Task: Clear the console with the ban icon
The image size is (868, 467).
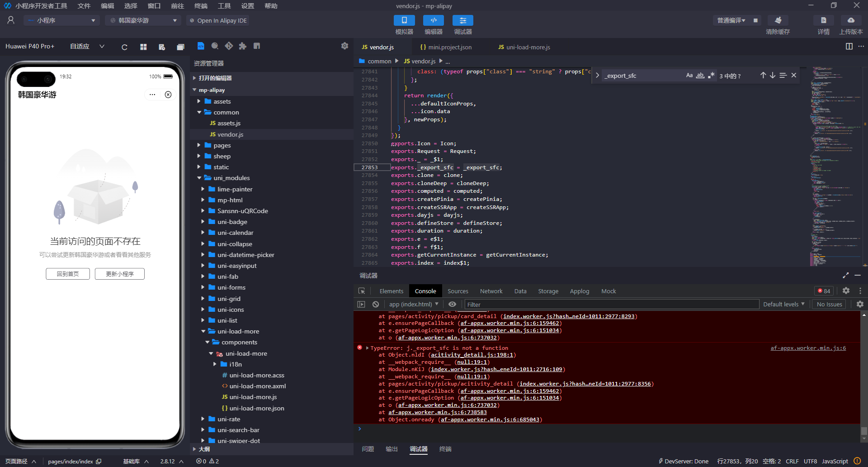Action: 376,304
